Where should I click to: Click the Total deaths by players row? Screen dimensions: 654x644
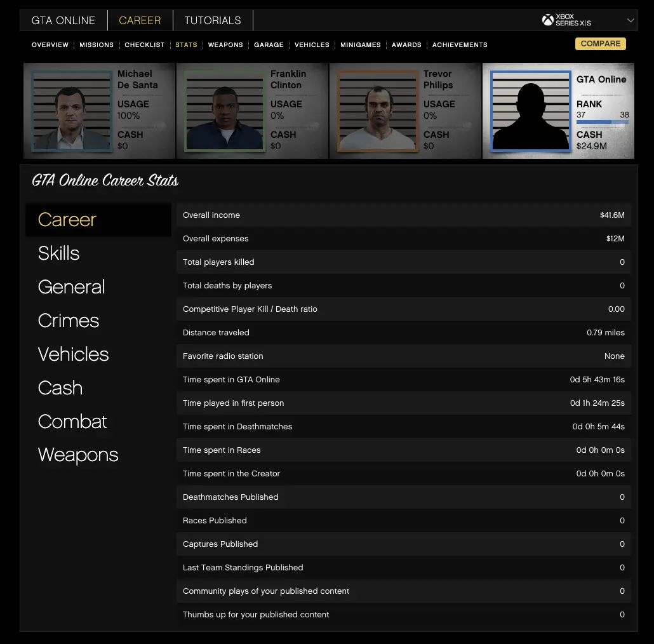403,286
